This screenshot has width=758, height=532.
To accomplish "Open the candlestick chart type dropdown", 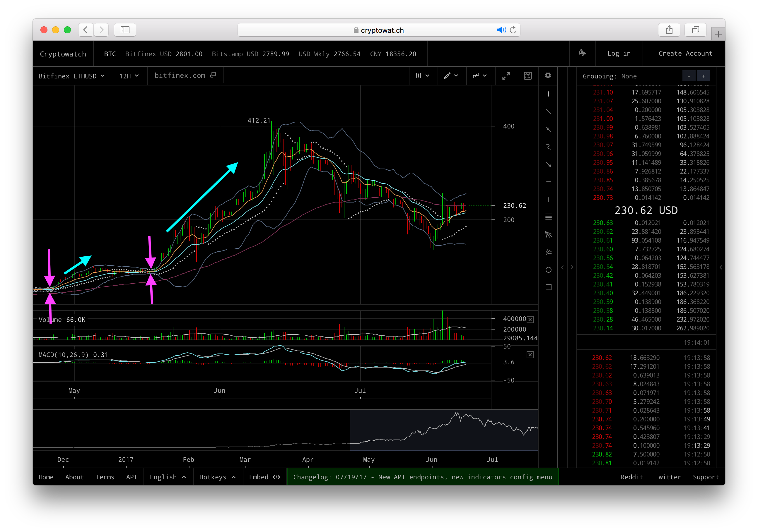I will 423,76.
